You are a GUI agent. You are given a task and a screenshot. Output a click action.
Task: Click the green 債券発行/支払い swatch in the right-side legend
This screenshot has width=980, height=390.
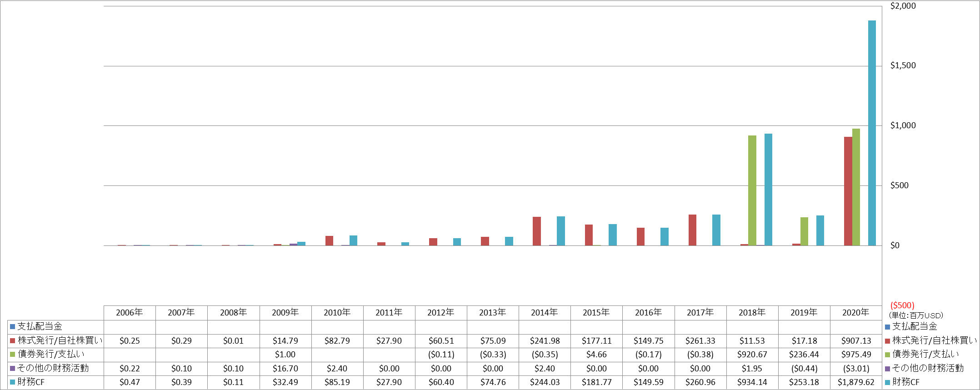[887, 355]
